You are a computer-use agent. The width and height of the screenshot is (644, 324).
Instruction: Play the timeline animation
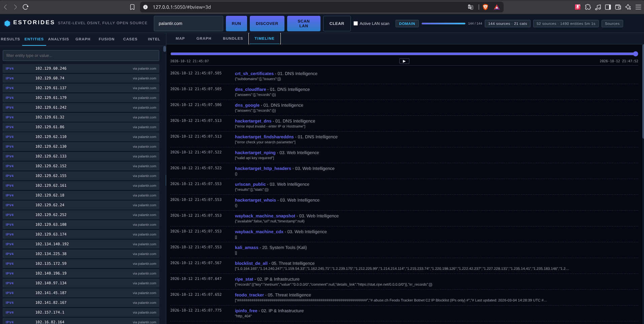coord(404,61)
